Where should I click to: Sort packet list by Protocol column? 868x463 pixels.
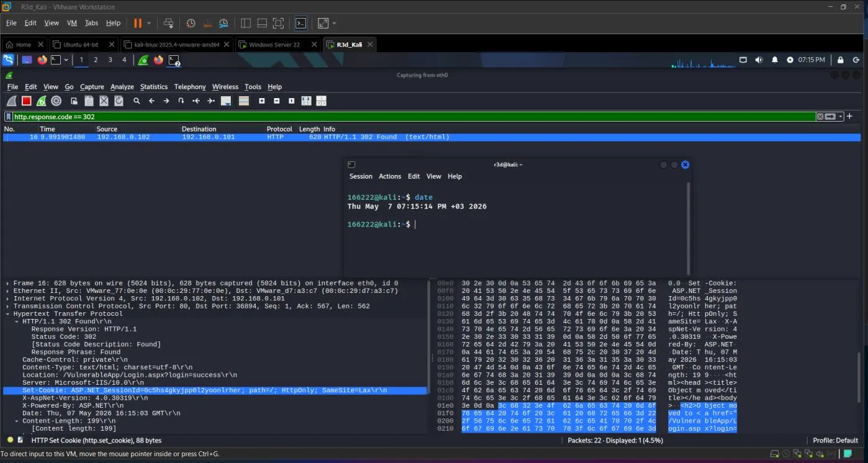tap(279, 129)
